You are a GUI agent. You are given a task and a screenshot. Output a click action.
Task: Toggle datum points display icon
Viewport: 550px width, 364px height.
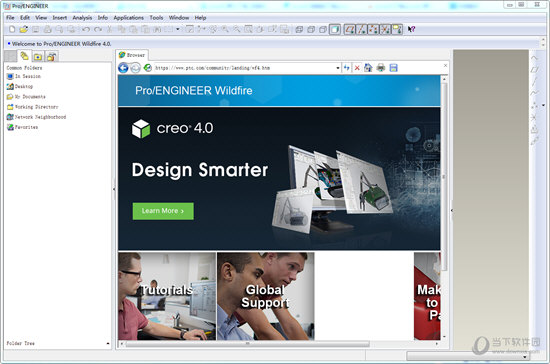(373, 29)
